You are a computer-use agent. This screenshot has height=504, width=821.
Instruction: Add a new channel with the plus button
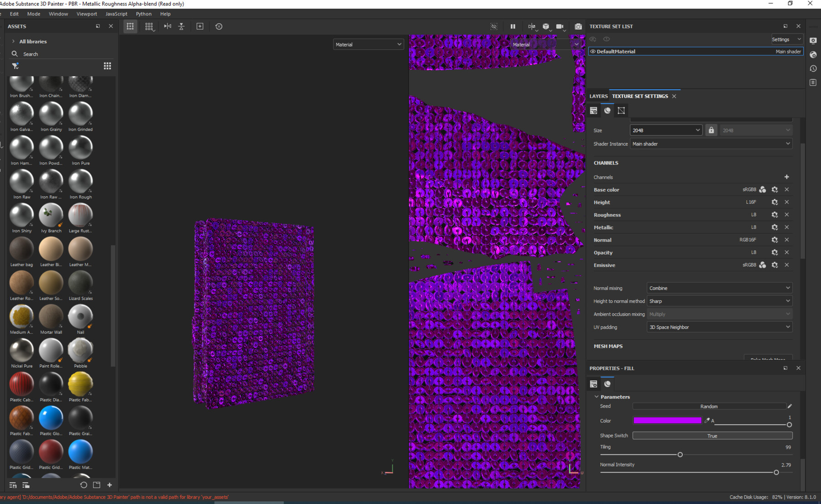[786, 177]
